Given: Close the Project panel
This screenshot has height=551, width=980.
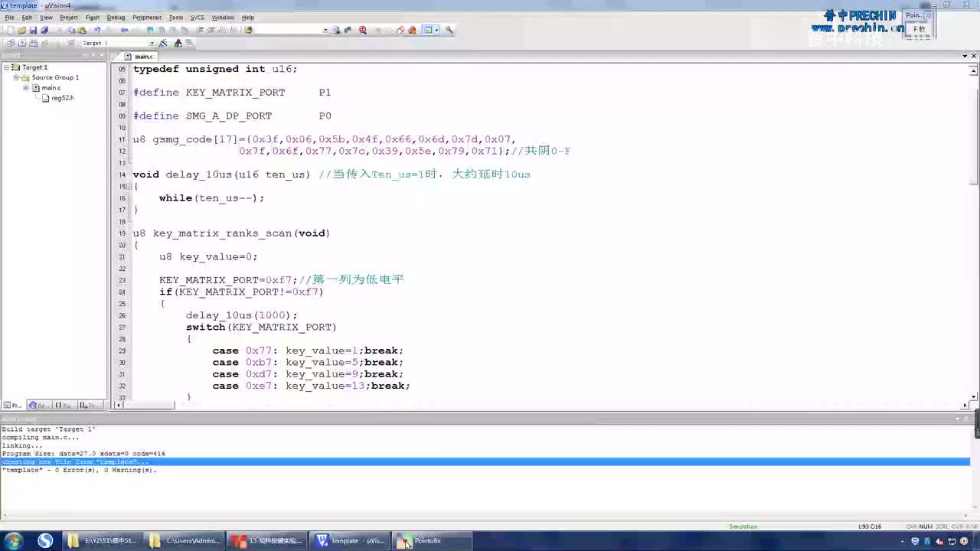Looking at the screenshot, I should coord(103,55).
